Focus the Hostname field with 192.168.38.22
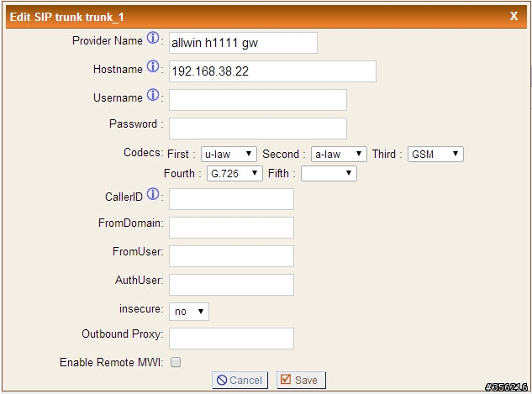This screenshot has height=394, width=532. pos(272,71)
